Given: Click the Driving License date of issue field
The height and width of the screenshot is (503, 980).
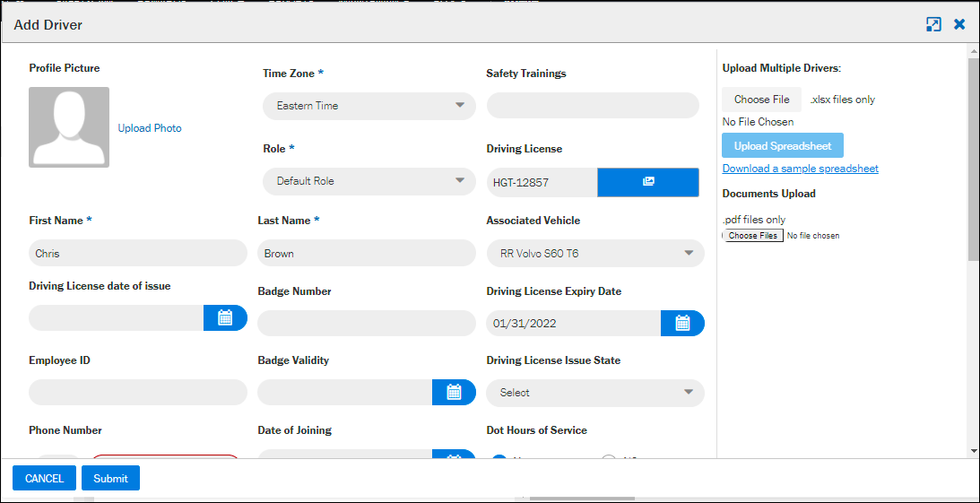Looking at the screenshot, I should point(117,317).
